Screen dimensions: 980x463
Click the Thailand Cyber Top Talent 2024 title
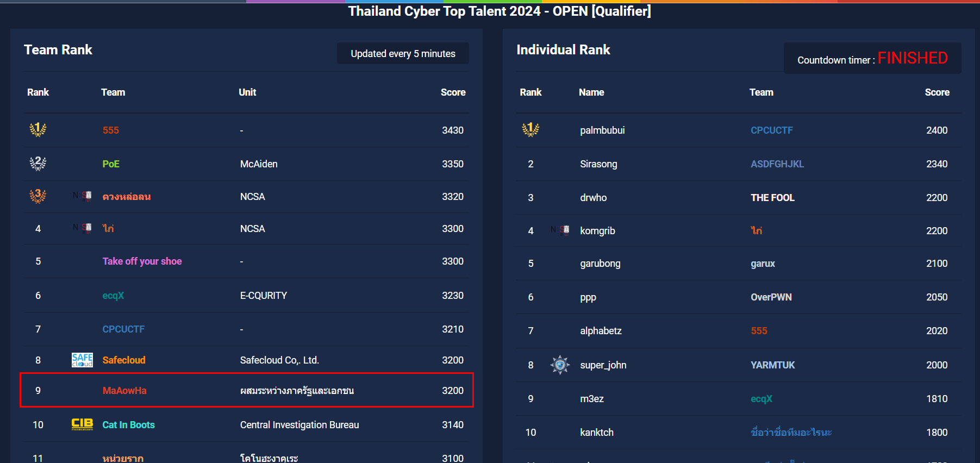pos(500,11)
